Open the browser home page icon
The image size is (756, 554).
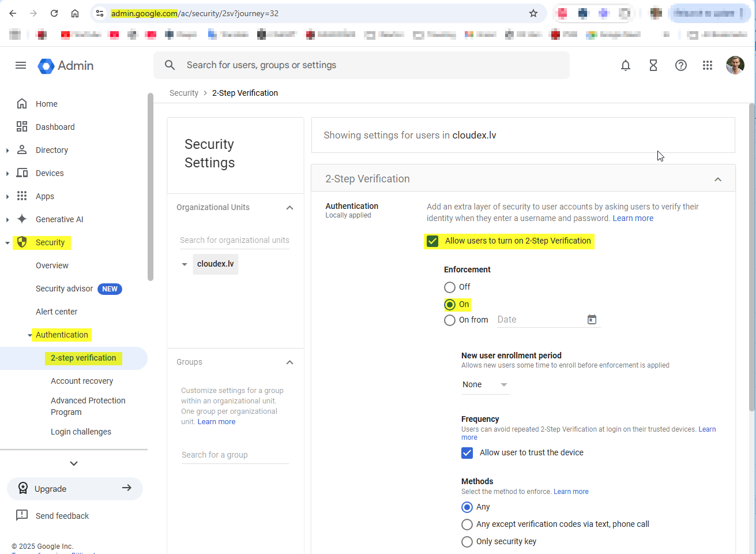pos(75,13)
